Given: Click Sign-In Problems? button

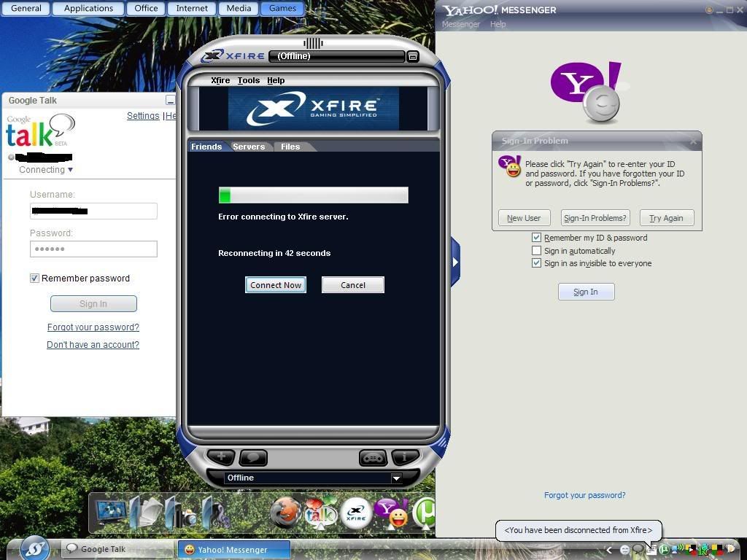Looking at the screenshot, I should 595,217.
